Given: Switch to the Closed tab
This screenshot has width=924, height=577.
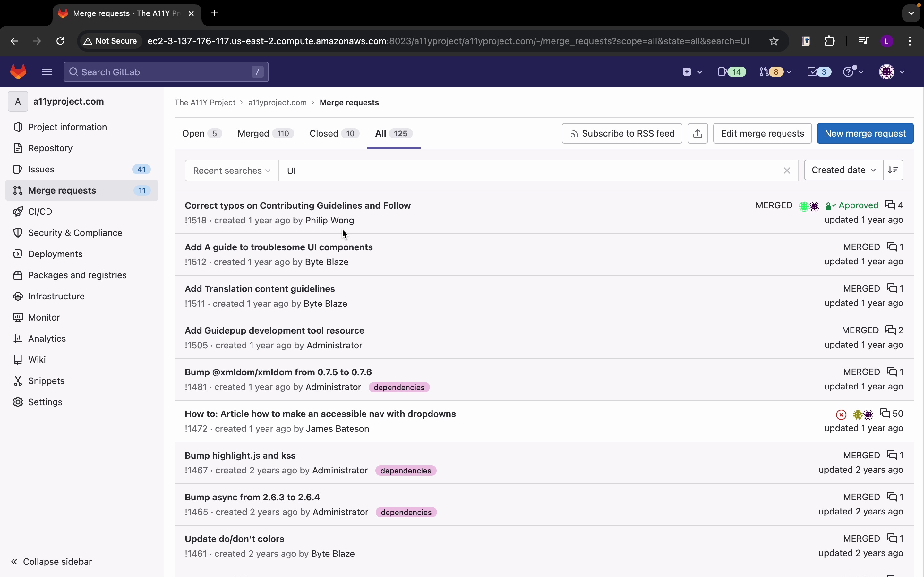Looking at the screenshot, I should pyautogui.click(x=334, y=134).
